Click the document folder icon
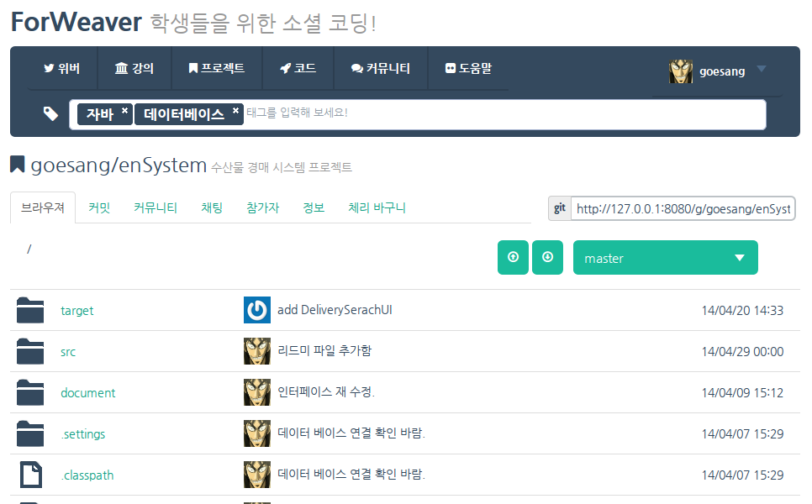This screenshot has width=812, height=504. [30, 392]
